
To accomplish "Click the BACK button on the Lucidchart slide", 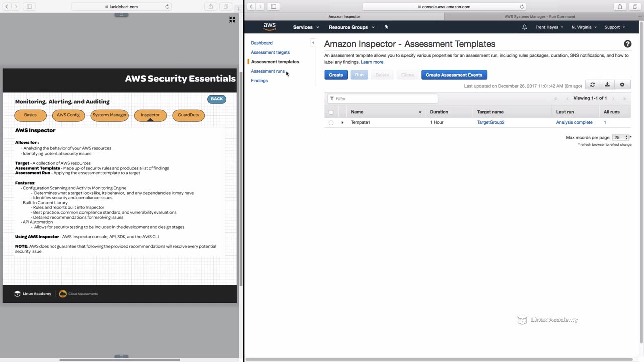I will tap(217, 99).
